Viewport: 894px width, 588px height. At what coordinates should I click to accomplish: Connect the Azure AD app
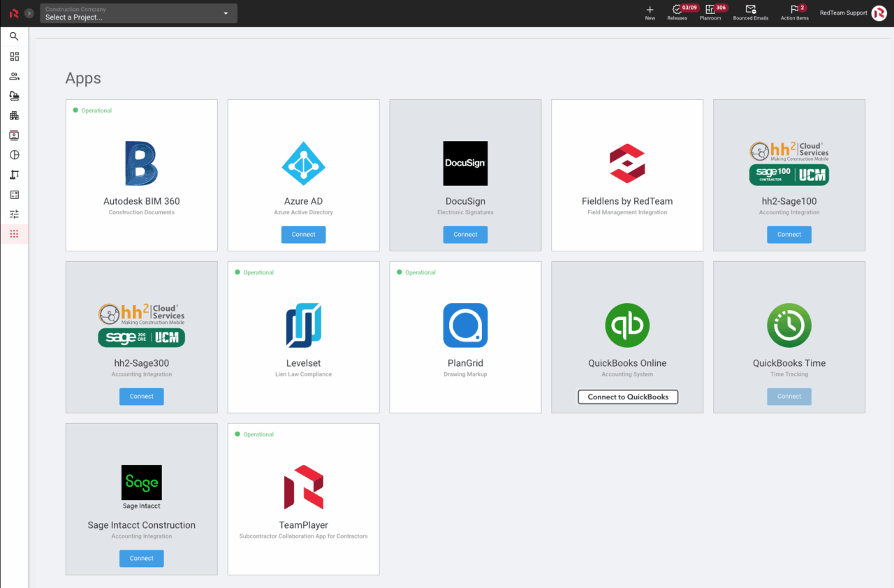tap(304, 235)
